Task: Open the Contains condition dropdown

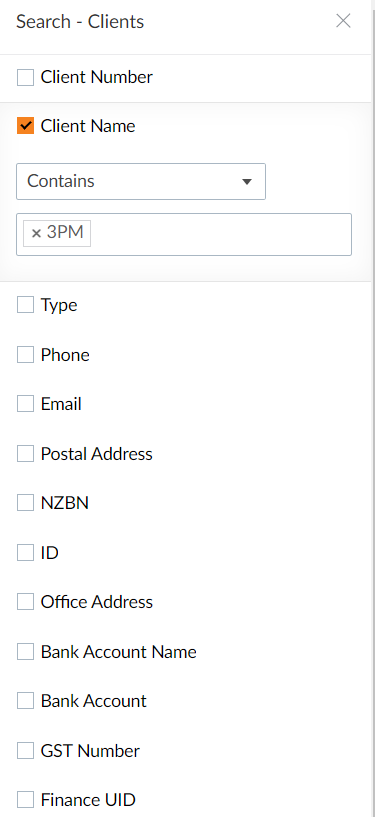Action: pyautogui.click(x=141, y=181)
